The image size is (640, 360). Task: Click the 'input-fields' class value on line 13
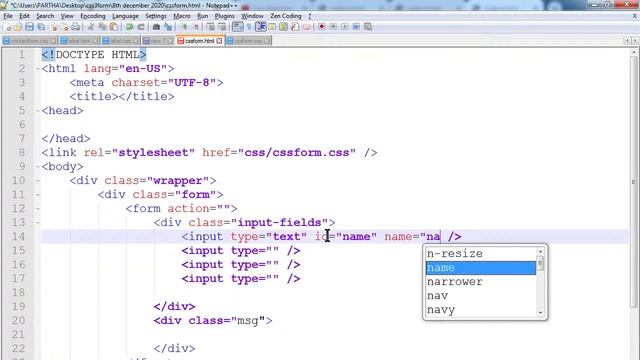(279, 222)
